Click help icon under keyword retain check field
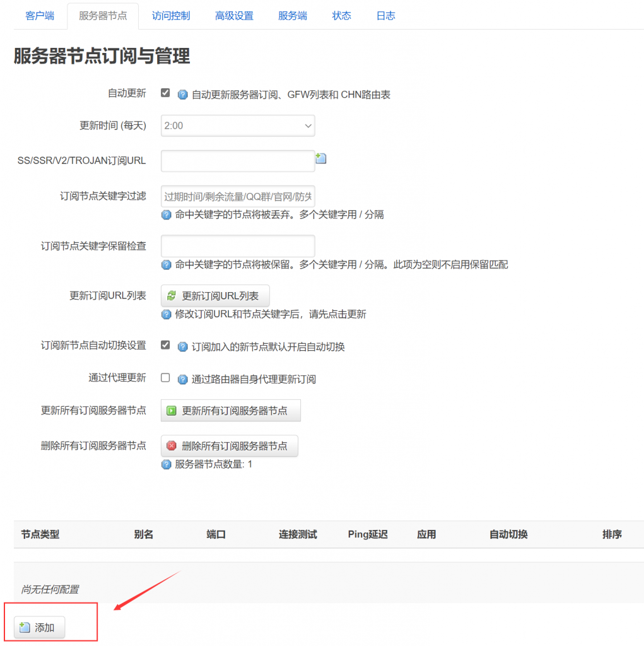Image resolution: width=644 pixels, height=646 pixels. click(167, 265)
